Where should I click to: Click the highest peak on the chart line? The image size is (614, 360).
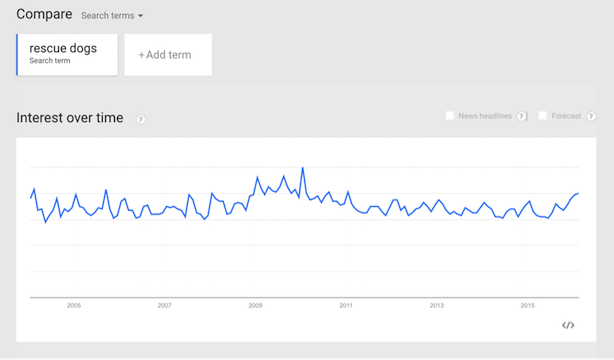[x=302, y=168]
